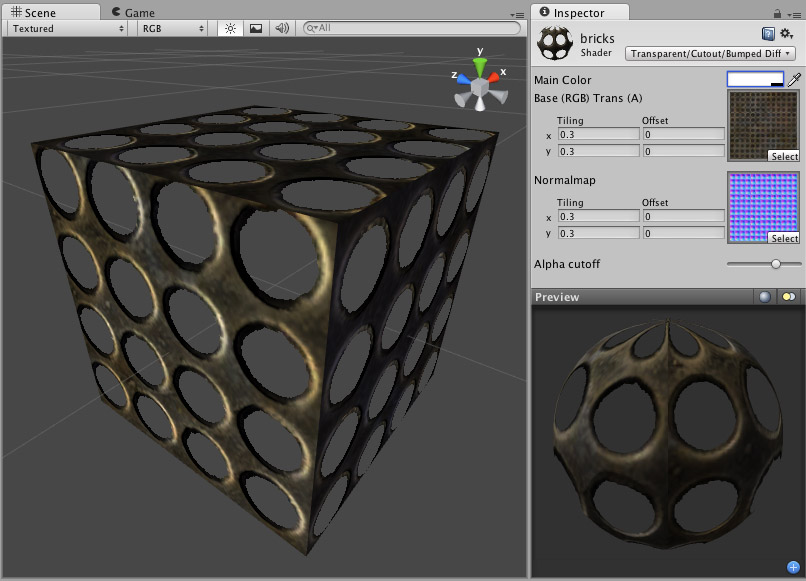This screenshot has height=581, width=806.
Task: Click Select on the Normalmap texture
Action: click(x=783, y=240)
